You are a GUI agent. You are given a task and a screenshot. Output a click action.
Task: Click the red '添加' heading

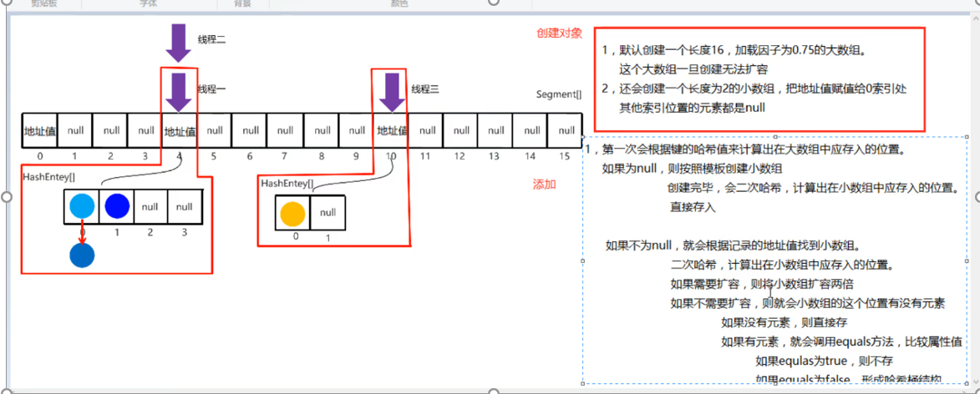(544, 184)
